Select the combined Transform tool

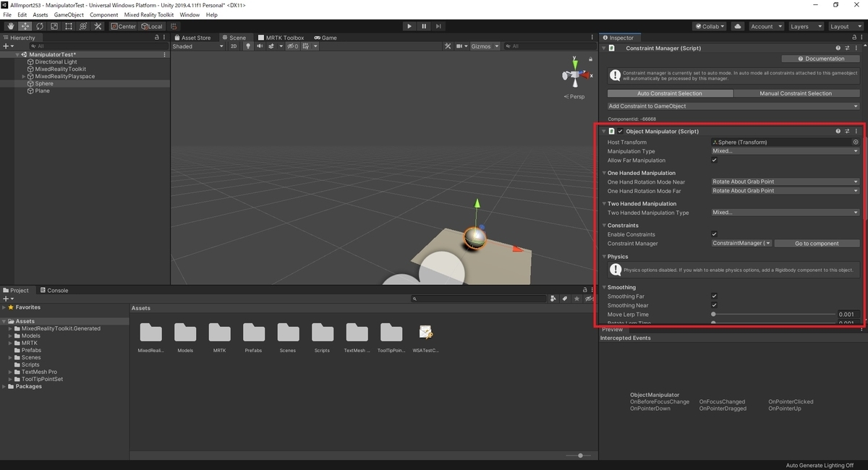83,26
